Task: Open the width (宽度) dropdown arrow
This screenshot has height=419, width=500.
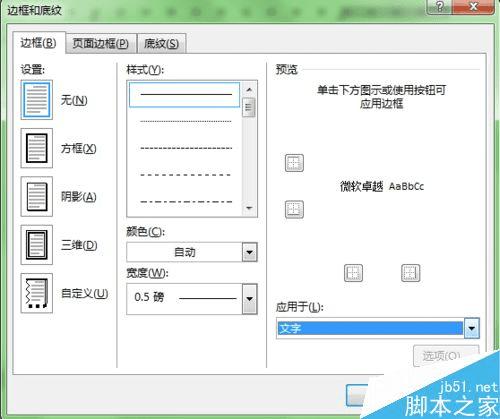Action: click(249, 299)
